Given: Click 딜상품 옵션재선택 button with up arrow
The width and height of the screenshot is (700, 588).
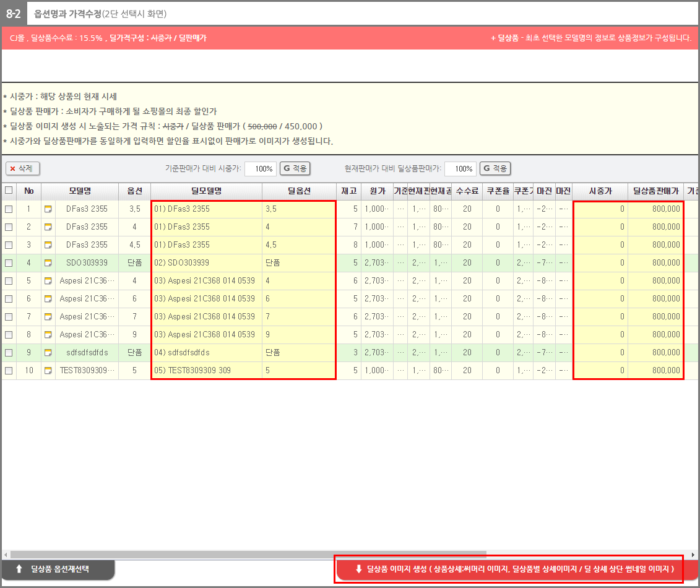Looking at the screenshot, I should tap(58, 569).
